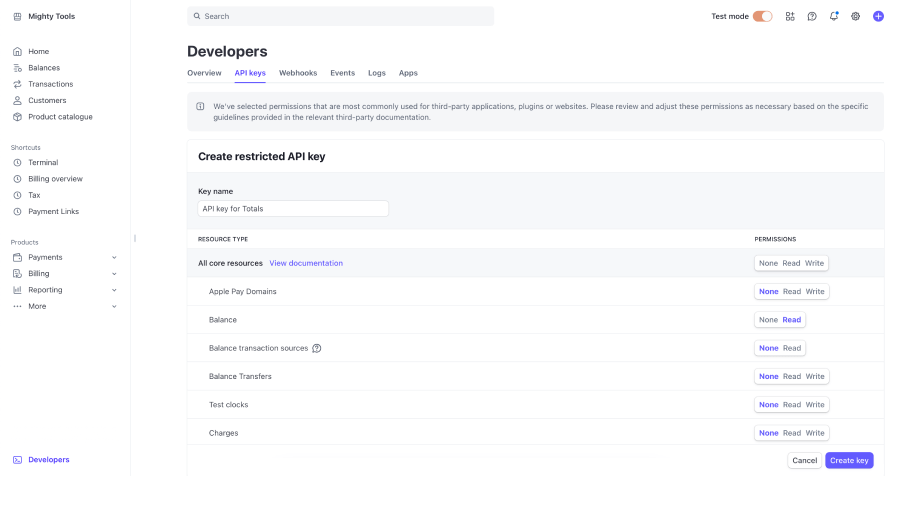Open the help question mark icon

tap(812, 17)
